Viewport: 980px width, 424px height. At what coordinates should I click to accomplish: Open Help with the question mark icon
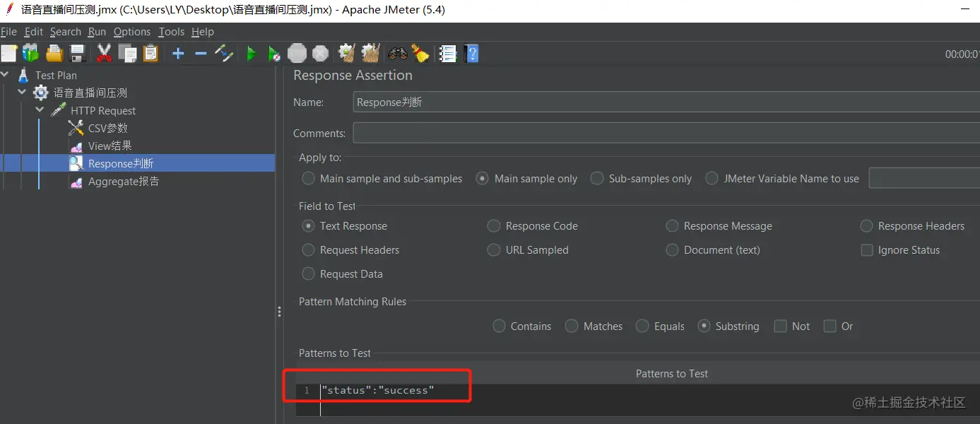(x=472, y=53)
